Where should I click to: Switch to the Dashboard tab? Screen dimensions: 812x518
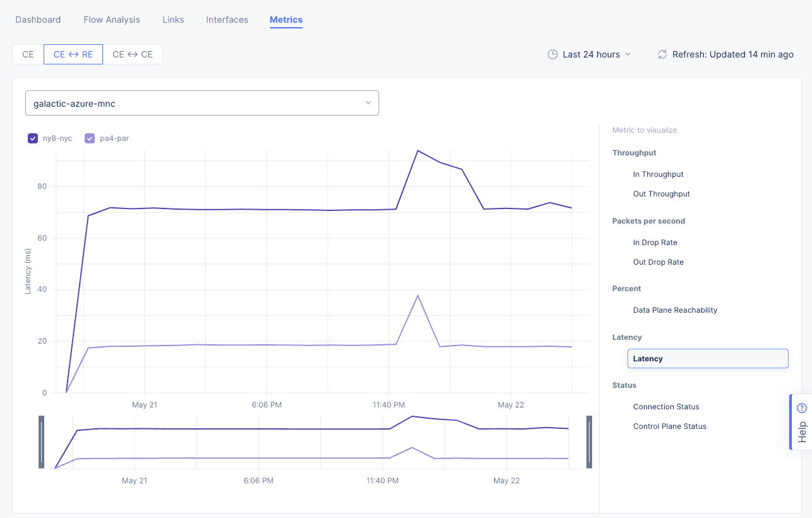(38, 20)
